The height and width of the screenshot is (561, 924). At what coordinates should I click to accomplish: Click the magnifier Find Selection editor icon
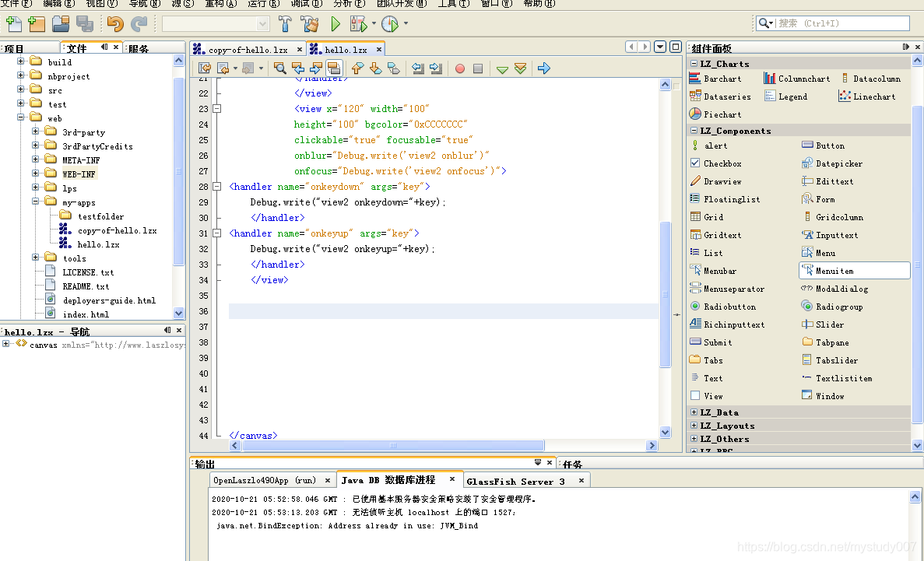pos(280,68)
